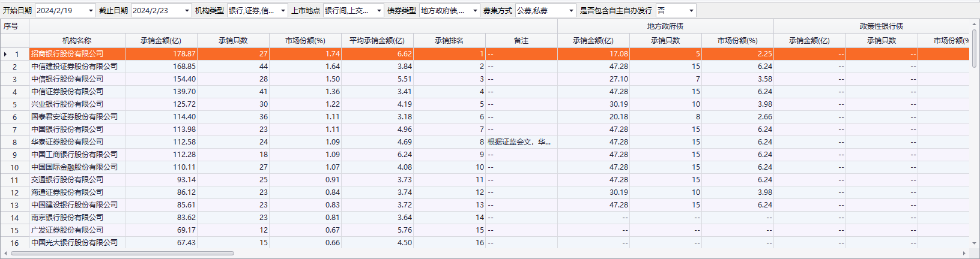Expand the 机构类型 dropdown

(x=283, y=11)
